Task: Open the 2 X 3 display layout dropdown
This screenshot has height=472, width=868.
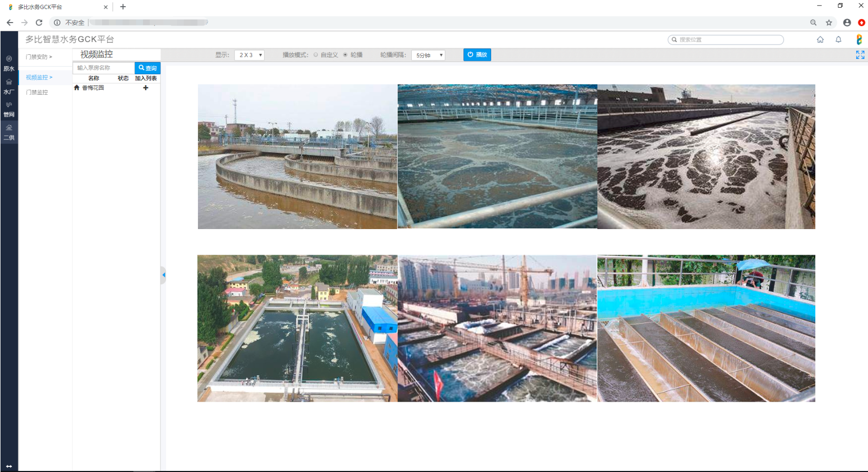Action: click(249, 55)
